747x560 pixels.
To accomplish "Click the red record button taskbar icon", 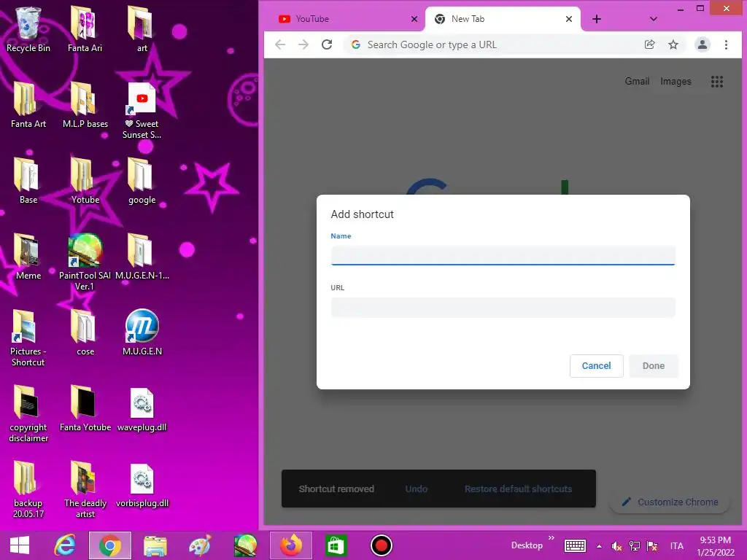I will pyautogui.click(x=381, y=545).
